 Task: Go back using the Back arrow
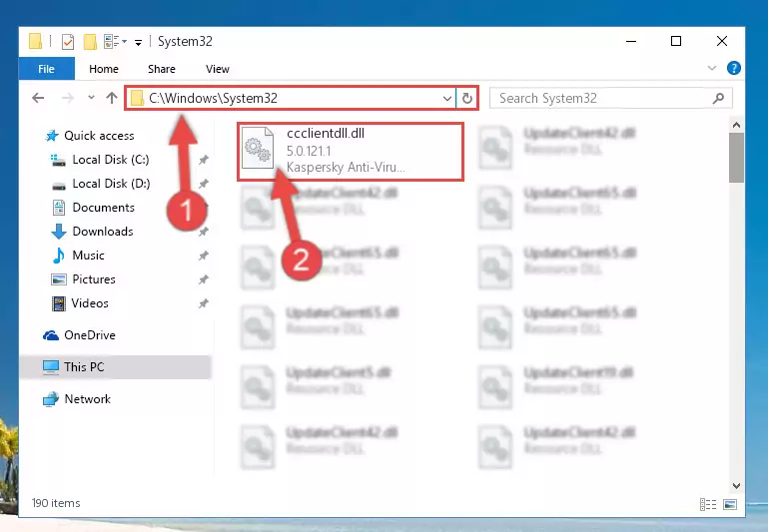(38, 98)
